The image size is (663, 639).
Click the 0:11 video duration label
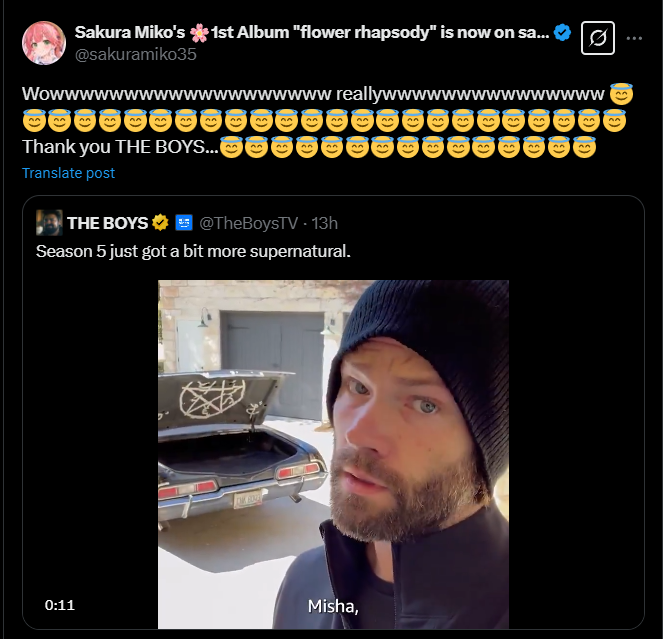coord(60,605)
